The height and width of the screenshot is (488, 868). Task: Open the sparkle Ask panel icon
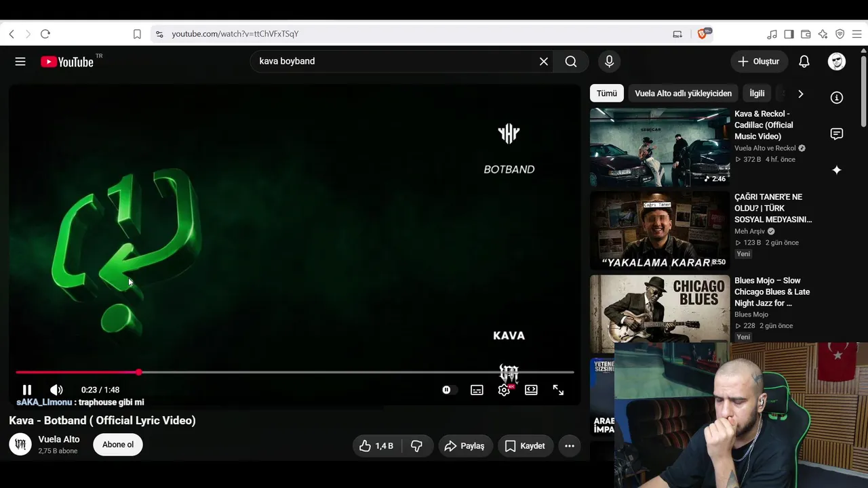pyautogui.click(x=837, y=170)
